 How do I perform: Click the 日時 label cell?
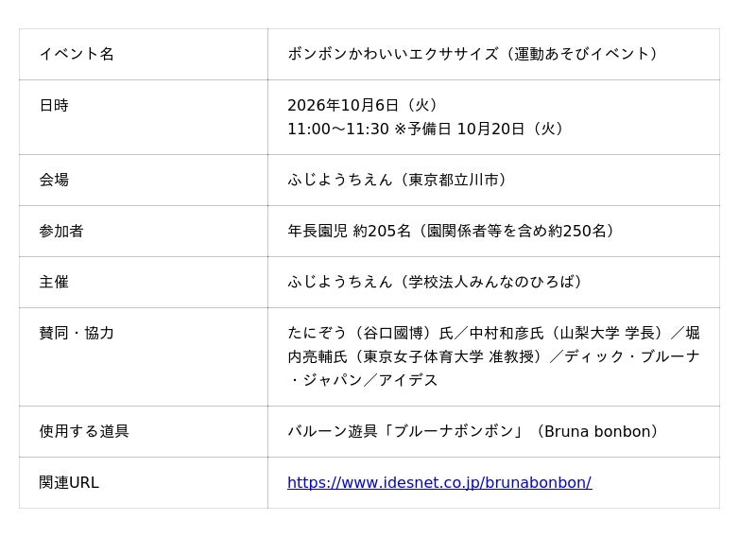coord(144,117)
